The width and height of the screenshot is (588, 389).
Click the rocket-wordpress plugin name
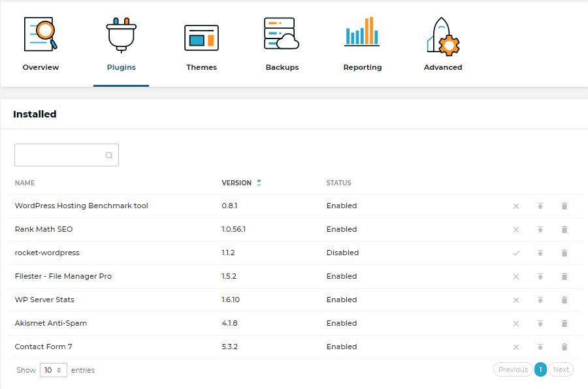pyautogui.click(x=47, y=253)
